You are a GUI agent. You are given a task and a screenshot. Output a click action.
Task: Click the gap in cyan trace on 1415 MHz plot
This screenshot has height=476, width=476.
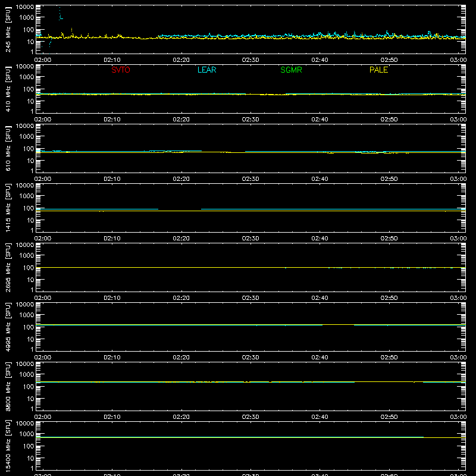[x=180, y=209]
